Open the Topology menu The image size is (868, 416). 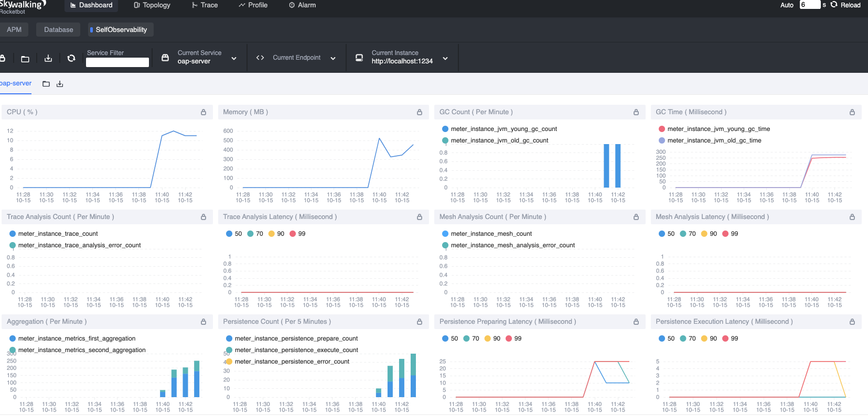(152, 5)
